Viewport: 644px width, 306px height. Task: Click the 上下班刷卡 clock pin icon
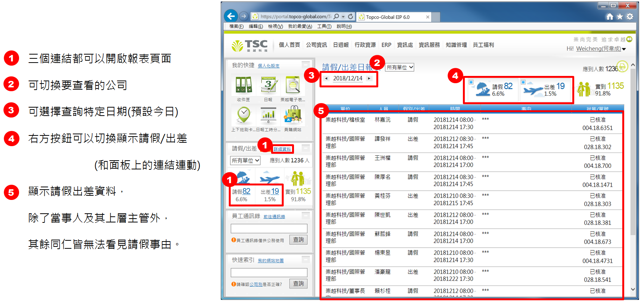pos(244,115)
